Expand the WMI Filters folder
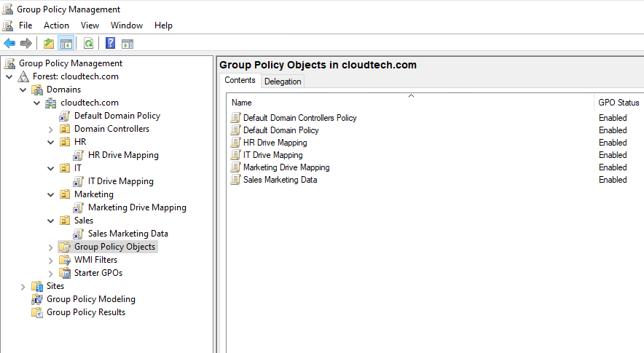 click(x=51, y=260)
